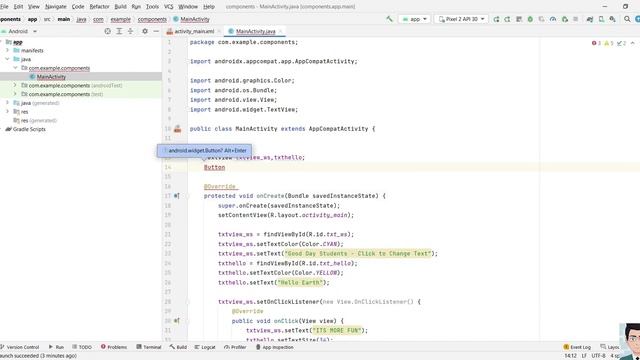
Task: Open the app run configuration dropdown
Action: [415, 19]
